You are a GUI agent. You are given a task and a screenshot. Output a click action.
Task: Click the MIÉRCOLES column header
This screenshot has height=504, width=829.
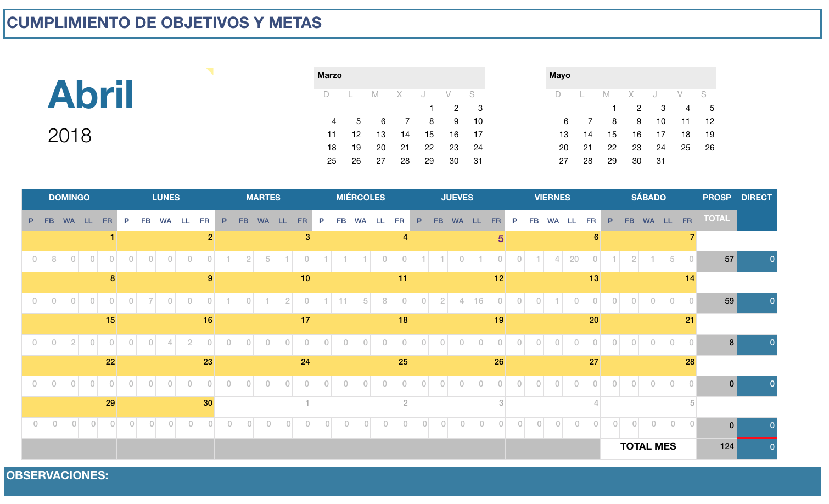tap(360, 198)
